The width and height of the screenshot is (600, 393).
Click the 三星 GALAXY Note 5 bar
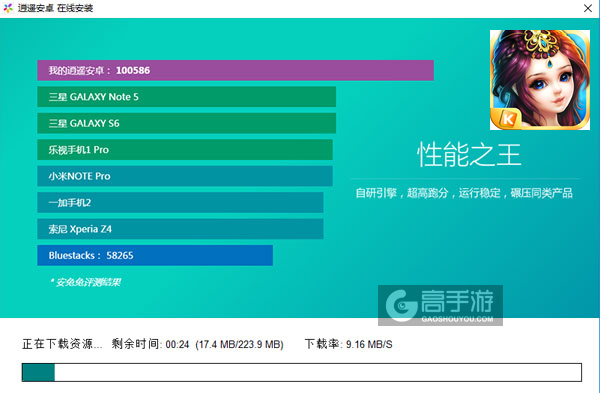[x=186, y=97]
